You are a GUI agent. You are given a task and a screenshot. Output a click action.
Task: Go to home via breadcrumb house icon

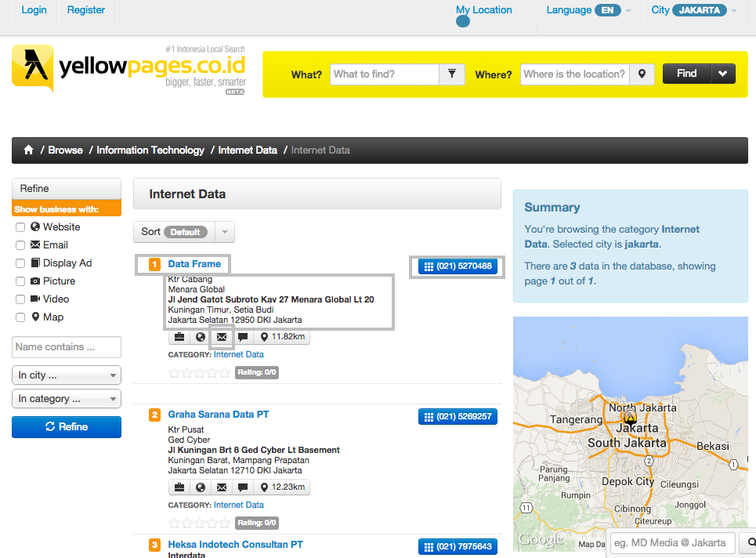click(x=28, y=150)
